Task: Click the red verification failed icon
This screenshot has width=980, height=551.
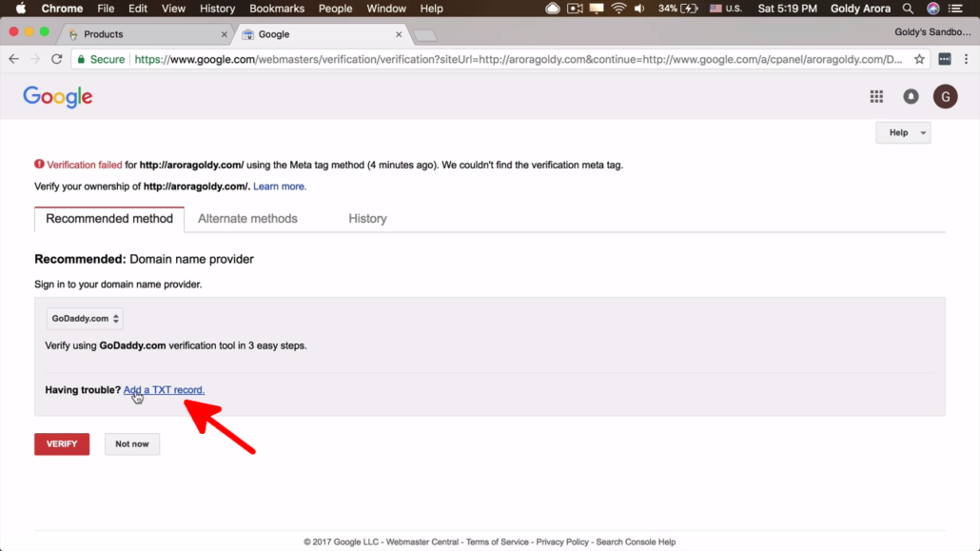Action: coord(39,165)
